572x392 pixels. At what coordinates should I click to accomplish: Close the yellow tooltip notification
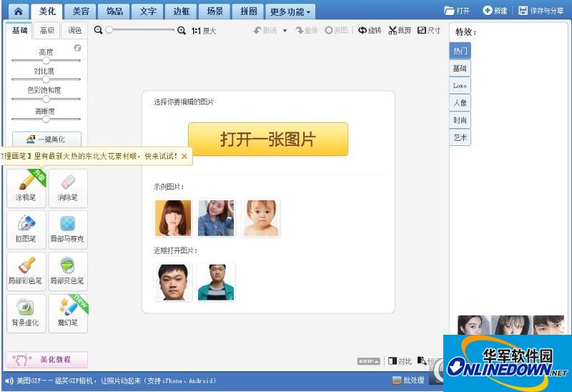click(x=184, y=156)
